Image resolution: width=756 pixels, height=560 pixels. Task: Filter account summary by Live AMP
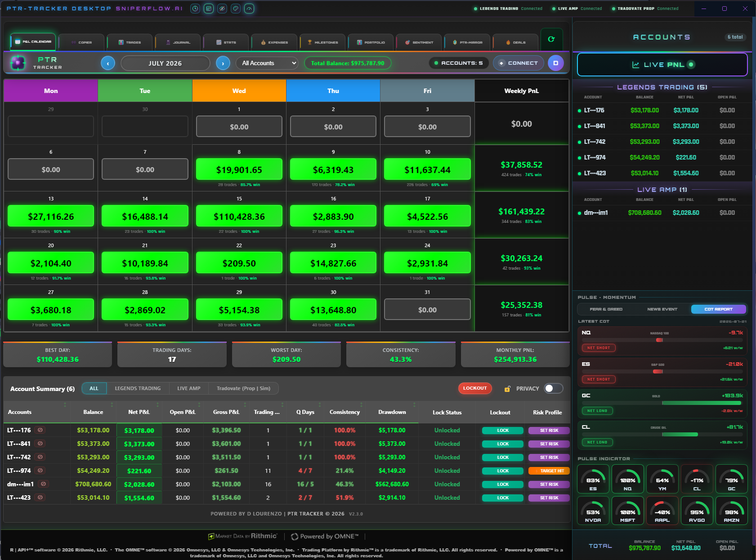pyautogui.click(x=189, y=388)
